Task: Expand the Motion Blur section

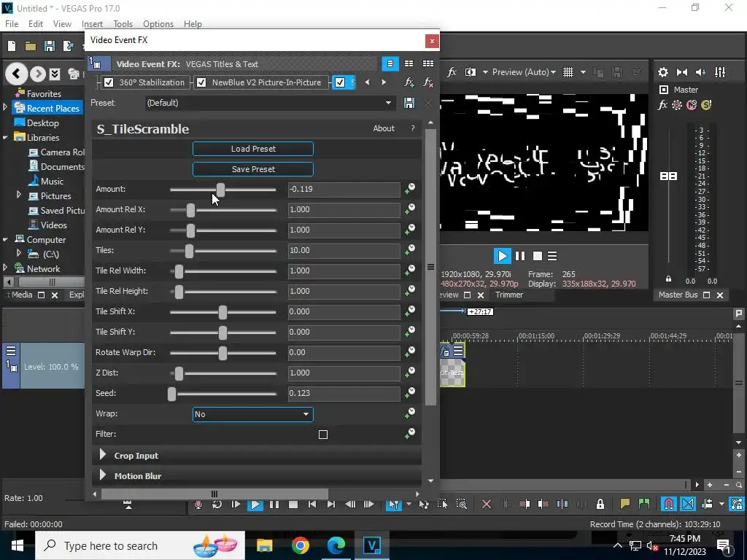Action: (x=102, y=475)
